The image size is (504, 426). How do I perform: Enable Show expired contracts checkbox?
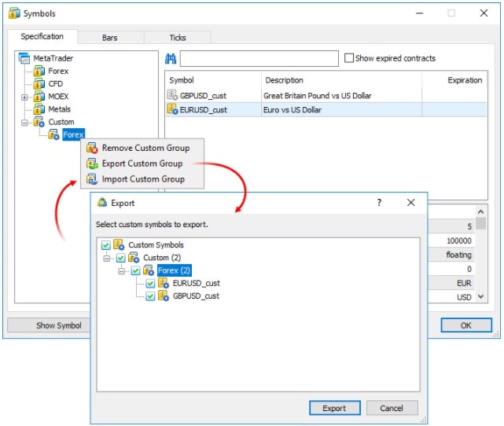349,58
